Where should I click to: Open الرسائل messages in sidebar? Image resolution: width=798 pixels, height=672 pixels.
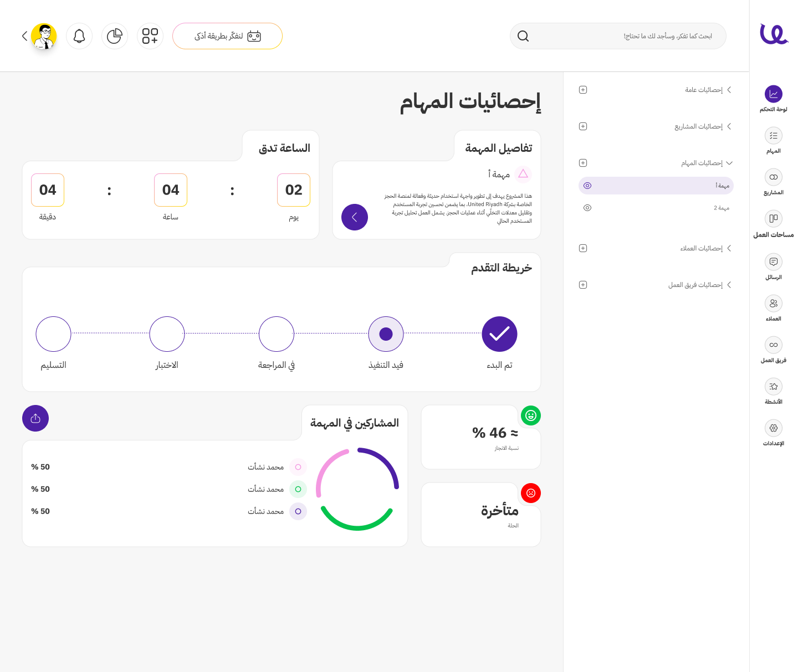[x=774, y=261]
